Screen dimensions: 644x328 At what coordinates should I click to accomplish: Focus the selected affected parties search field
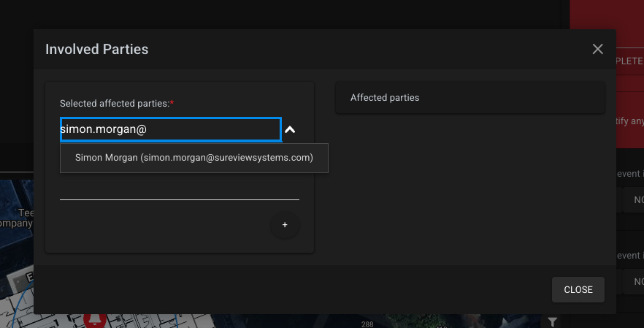[x=171, y=129]
